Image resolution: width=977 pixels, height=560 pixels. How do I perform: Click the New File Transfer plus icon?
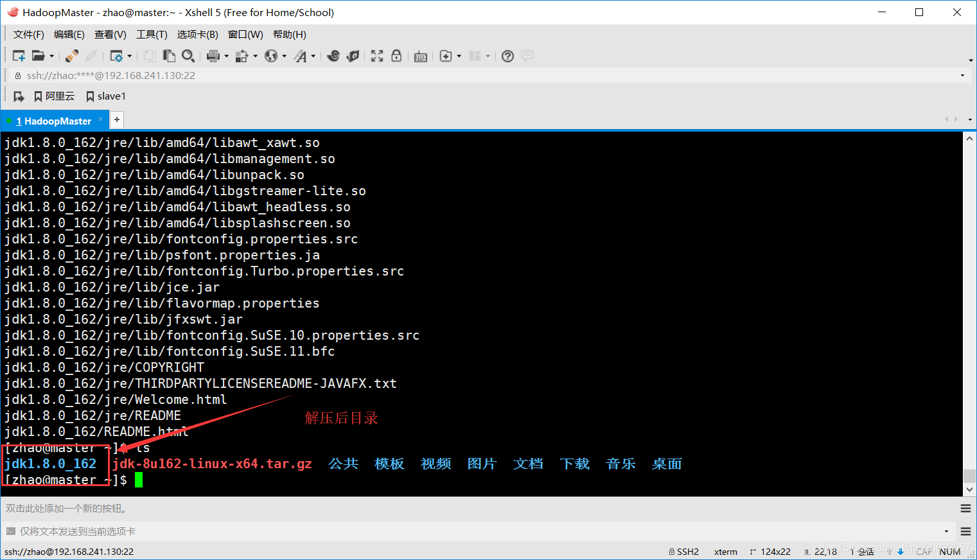[x=446, y=56]
